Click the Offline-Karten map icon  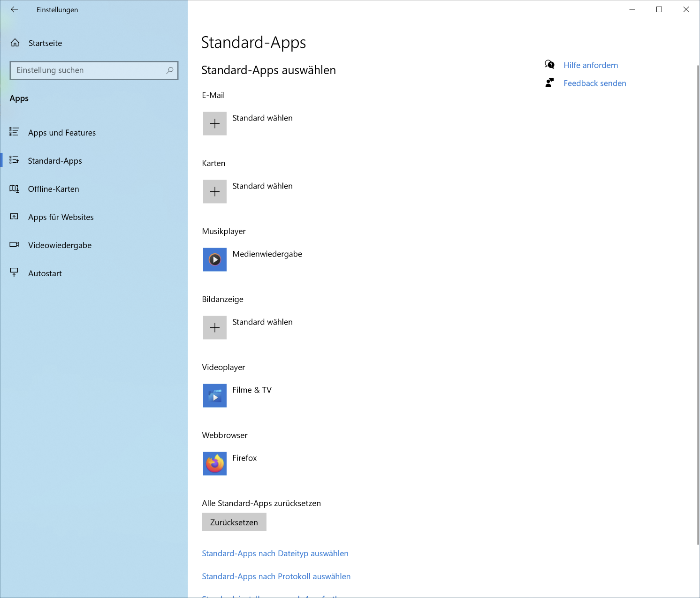pos(14,189)
